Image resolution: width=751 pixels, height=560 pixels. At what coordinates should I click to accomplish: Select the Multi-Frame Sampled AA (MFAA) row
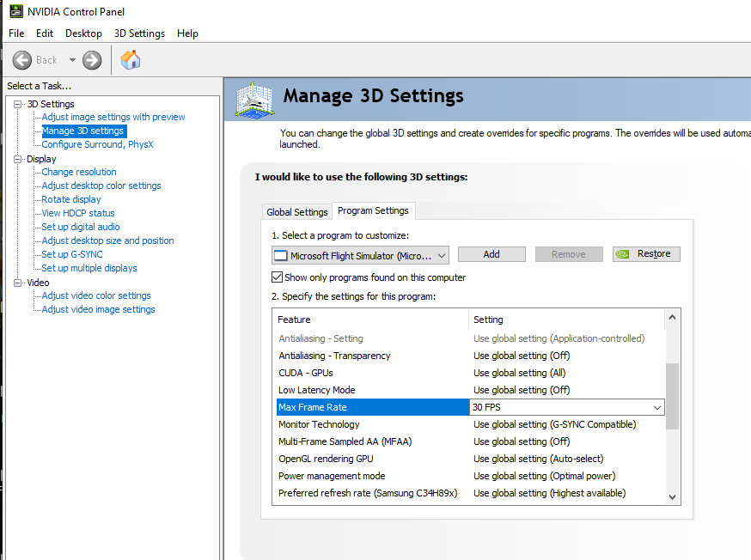click(x=470, y=441)
